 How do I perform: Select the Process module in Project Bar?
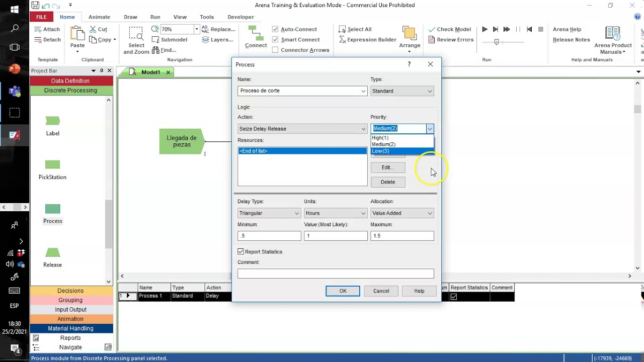[x=53, y=213]
